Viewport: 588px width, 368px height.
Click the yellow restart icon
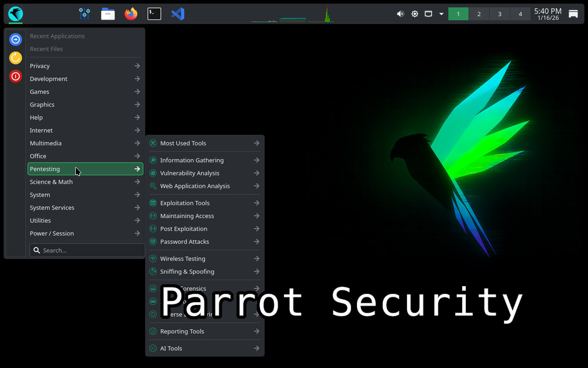point(16,58)
